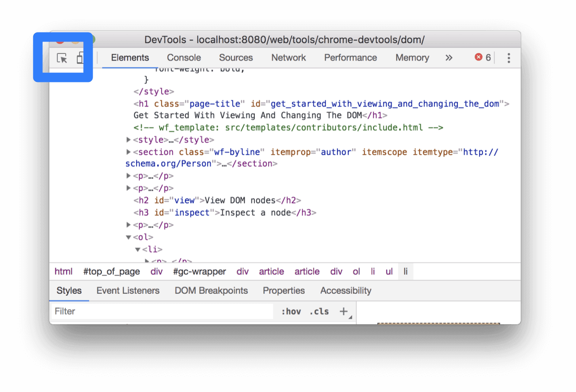The height and width of the screenshot is (392, 576).
Task: Switch to the Network panel
Action: [x=288, y=57]
